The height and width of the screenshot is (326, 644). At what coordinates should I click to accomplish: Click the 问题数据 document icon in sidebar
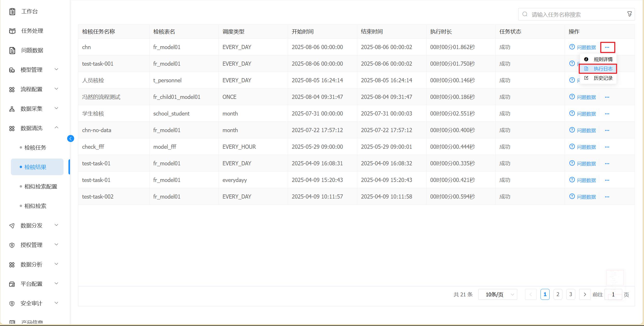[x=12, y=50]
